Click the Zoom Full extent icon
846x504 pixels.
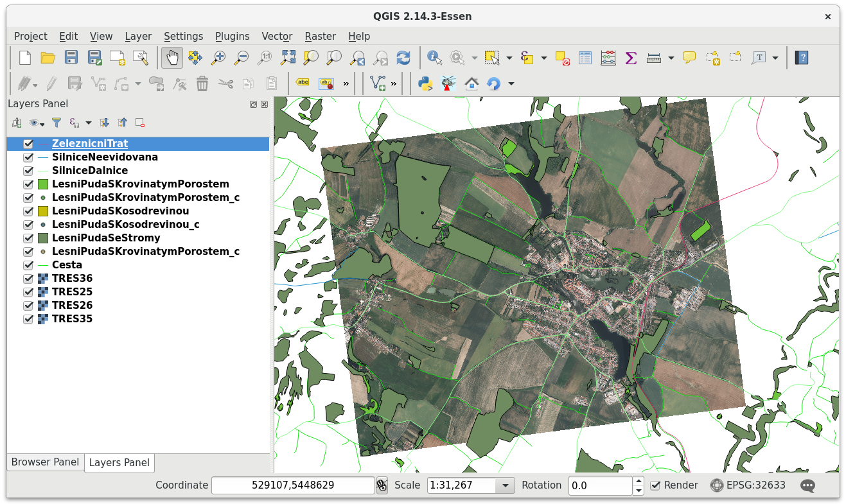point(288,58)
